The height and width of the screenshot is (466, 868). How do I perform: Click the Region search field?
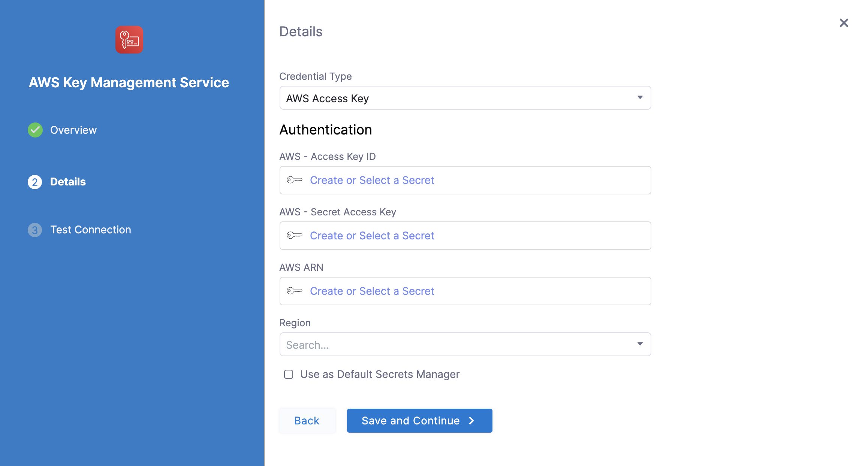pyautogui.click(x=465, y=345)
